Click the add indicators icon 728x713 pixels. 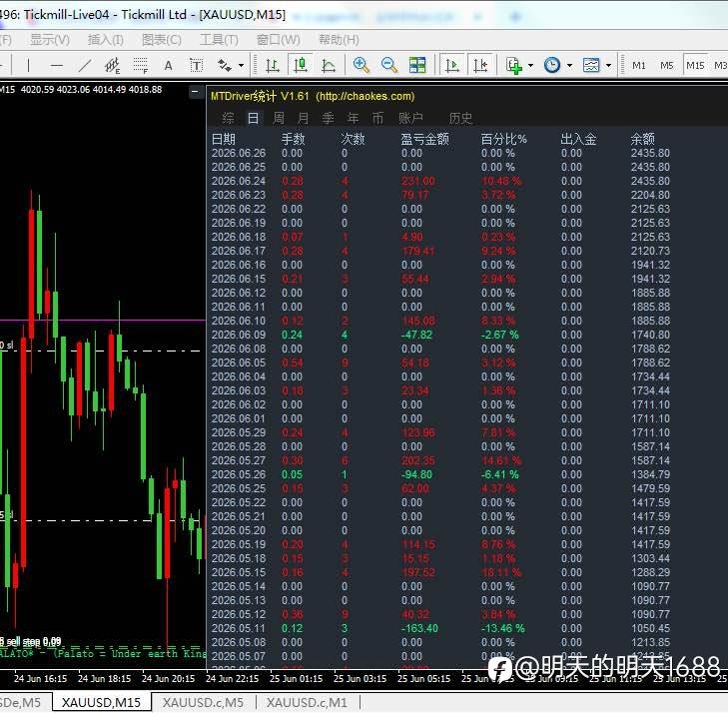click(514, 66)
